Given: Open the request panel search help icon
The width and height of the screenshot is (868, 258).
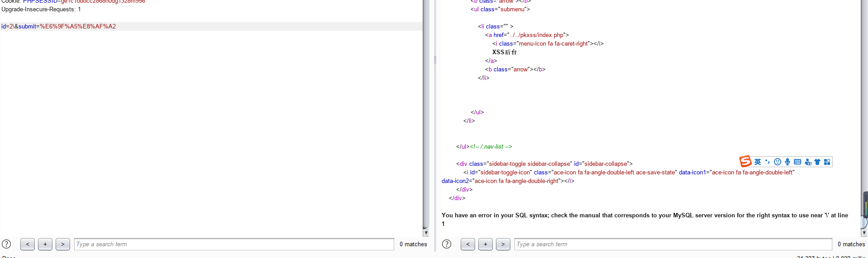Looking at the screenshot, I should pyautogui.click(x=6, y=244).
